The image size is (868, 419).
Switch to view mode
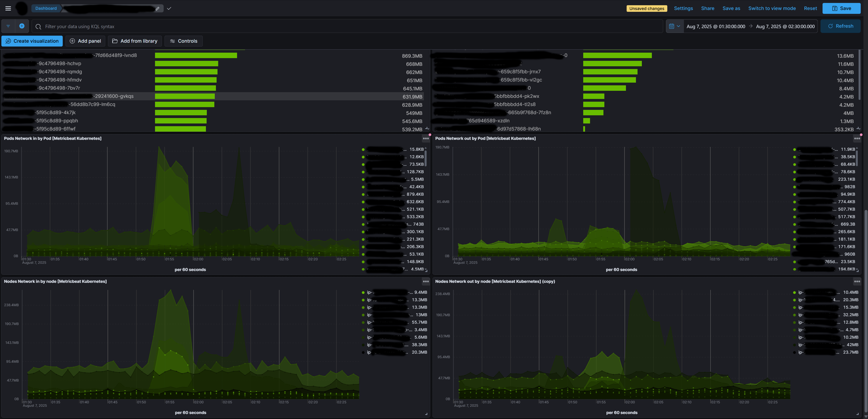click(772, 8)
